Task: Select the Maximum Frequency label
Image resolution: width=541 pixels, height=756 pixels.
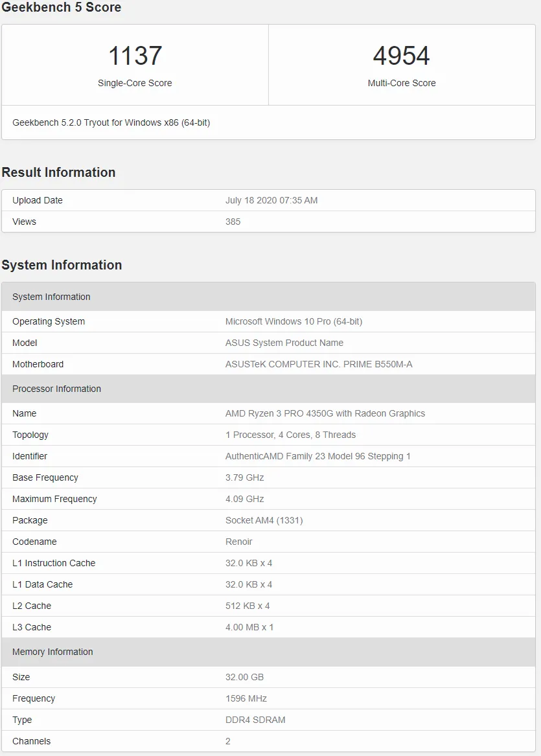Action: point(54,499)
